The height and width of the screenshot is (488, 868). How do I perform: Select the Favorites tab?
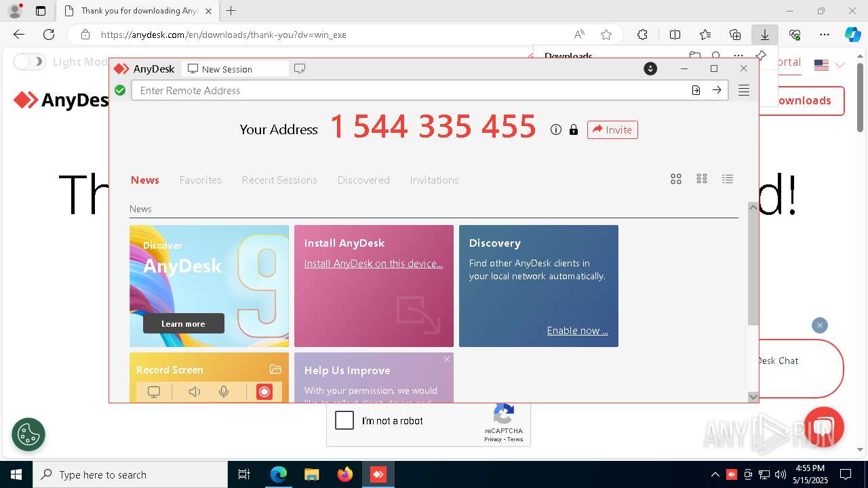(x=201, y=180)
